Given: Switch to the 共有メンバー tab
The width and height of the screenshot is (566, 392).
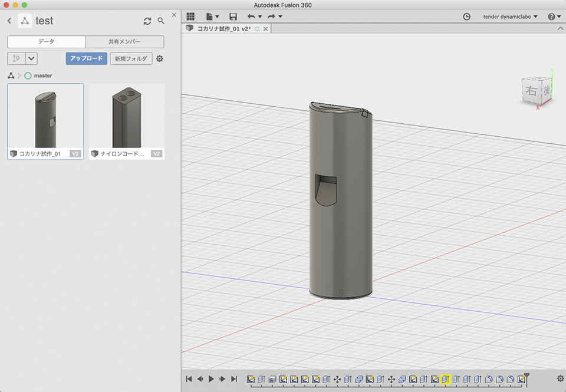Looking at the screenshot, I should coord(124,41).
